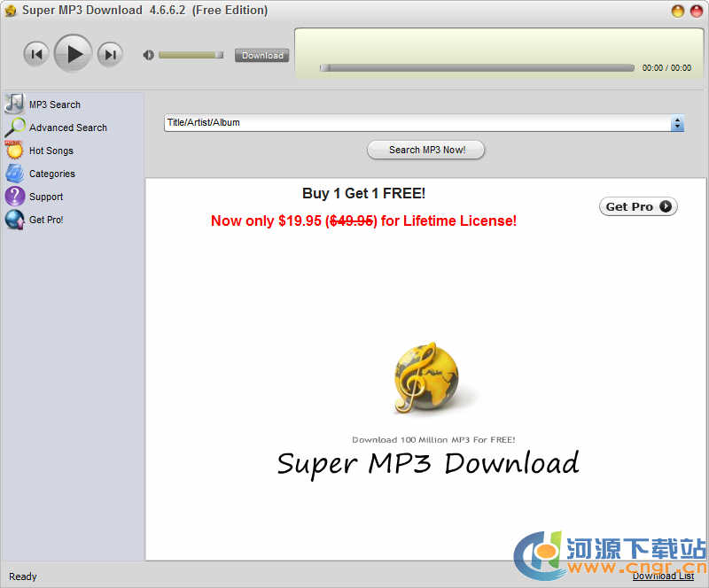
Task: Click the Buy 1 Get 1 FREE! heading
Action: tap(363, 193)
